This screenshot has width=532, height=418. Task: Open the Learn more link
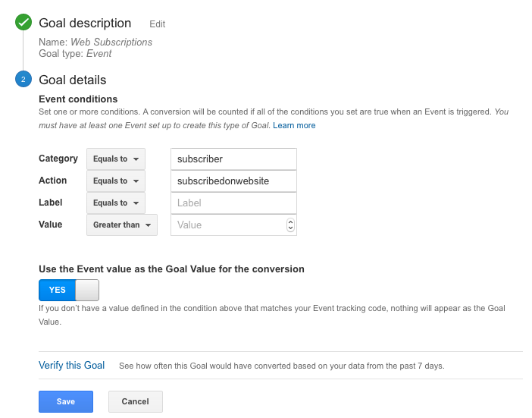tap(294, 125)
